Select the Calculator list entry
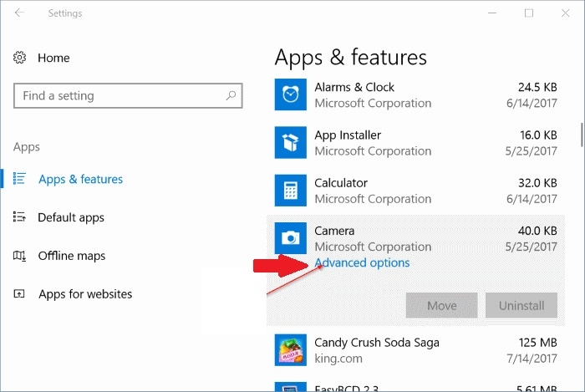The width and height of the screenshot is (585, 392). (x=415, y=191)
